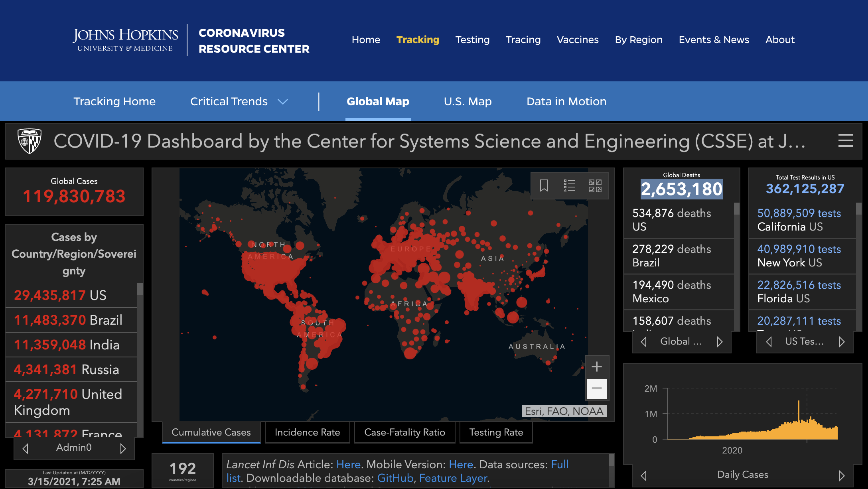
Task: Switch to the U.S. Map tab
Action: pyautogui.click(x=468, y=102)
